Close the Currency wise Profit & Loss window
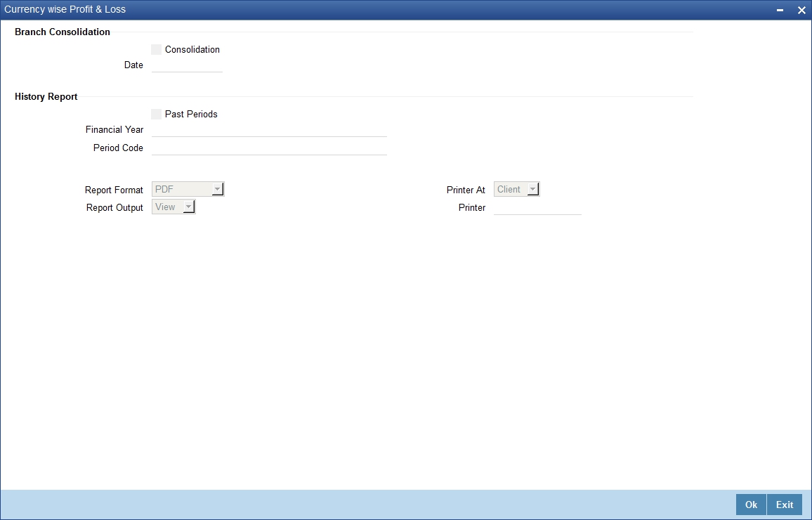Viewport: 812px width, 520px height. point(801,10)
